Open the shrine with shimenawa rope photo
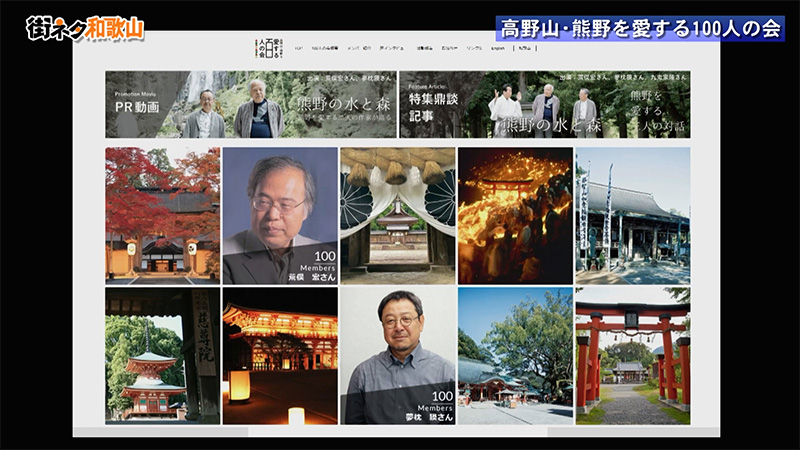 click(x=397, y=215)
